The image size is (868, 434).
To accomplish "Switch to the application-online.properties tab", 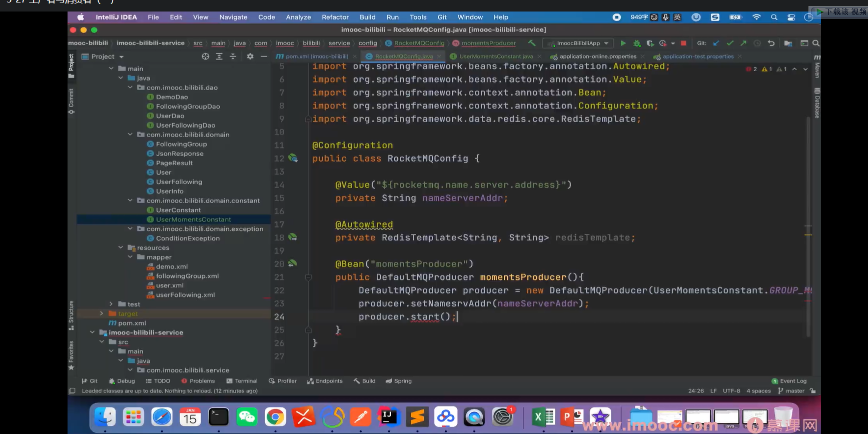I will (597, 57).
